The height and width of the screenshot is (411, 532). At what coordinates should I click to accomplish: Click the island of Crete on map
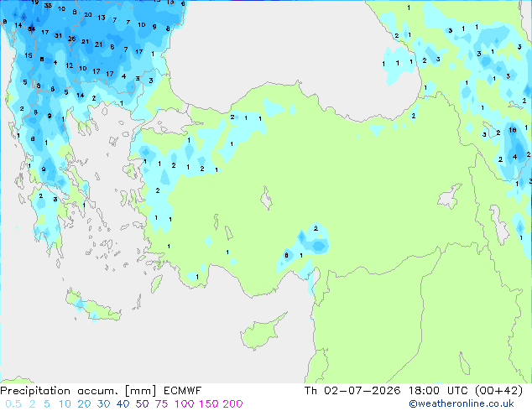point(92,307)
